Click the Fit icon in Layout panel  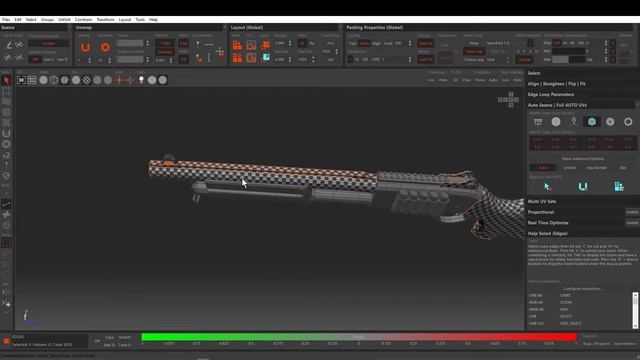(x=251, y=45)
